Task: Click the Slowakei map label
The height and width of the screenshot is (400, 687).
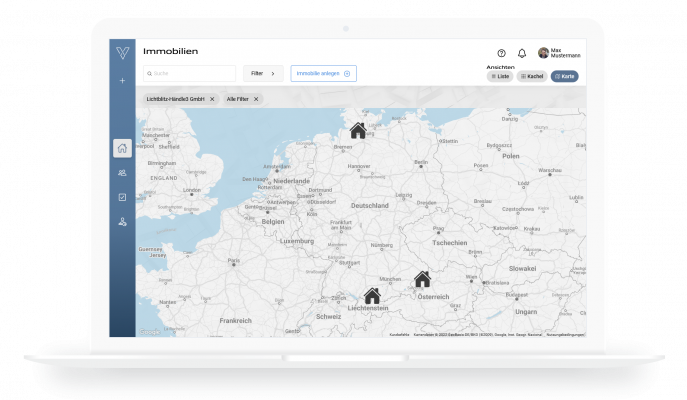Action: [522, 269]
